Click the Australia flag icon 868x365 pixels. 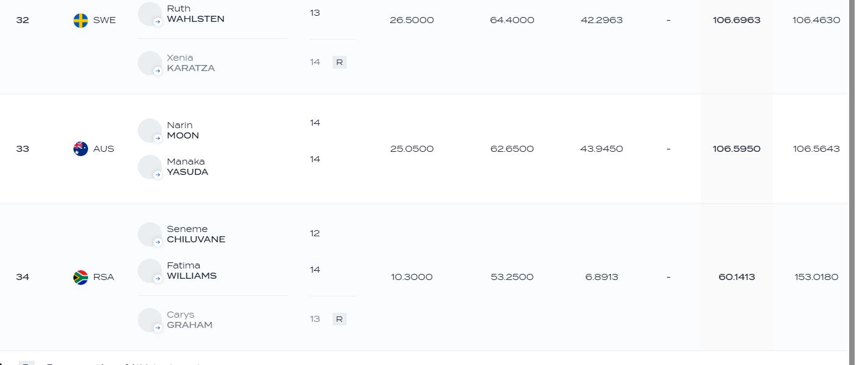coord(81,149)
